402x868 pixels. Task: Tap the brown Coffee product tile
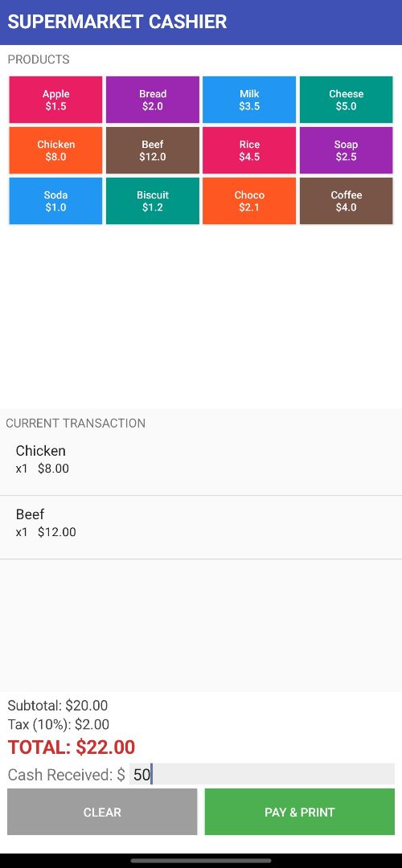pos(346,201)
